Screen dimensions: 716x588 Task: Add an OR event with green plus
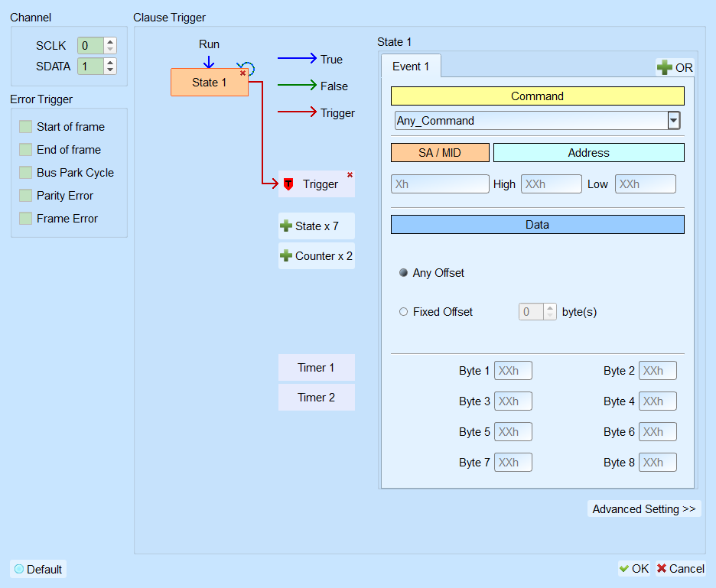(x=675, y=67)
